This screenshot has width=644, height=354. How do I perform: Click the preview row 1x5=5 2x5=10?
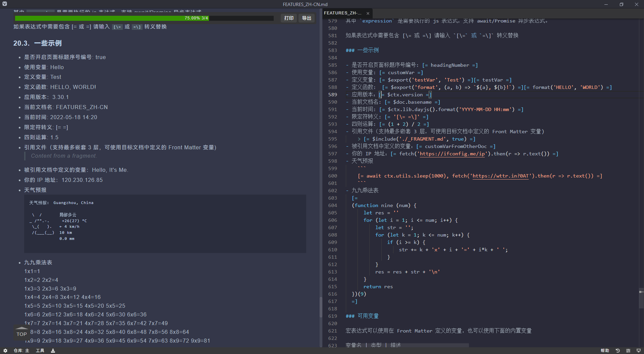pyautogui.click(x=74, y=306)
